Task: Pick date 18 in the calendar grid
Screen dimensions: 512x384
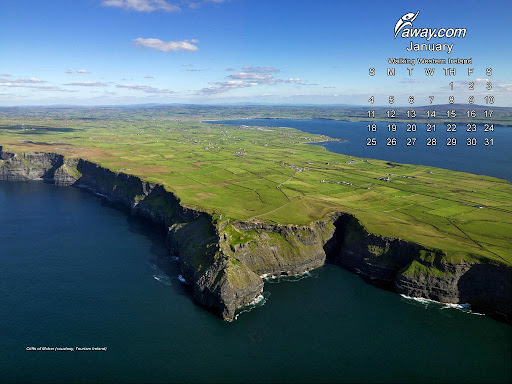Action: pyautogui.click(x=371, y=128)
